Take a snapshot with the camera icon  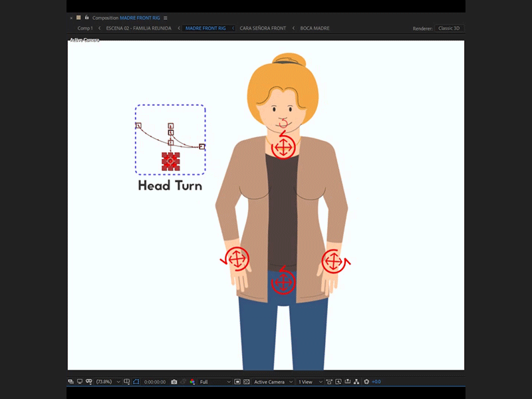[x=174, y=382]
